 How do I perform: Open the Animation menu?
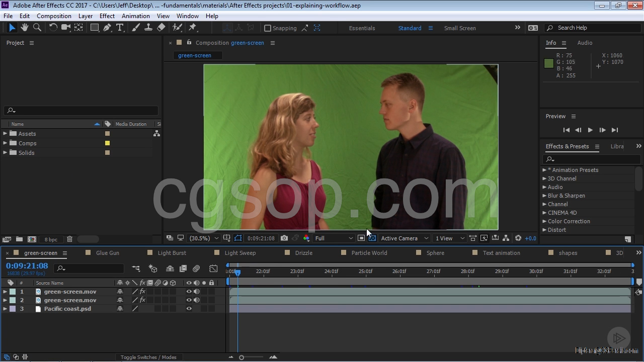pos(136,16)
